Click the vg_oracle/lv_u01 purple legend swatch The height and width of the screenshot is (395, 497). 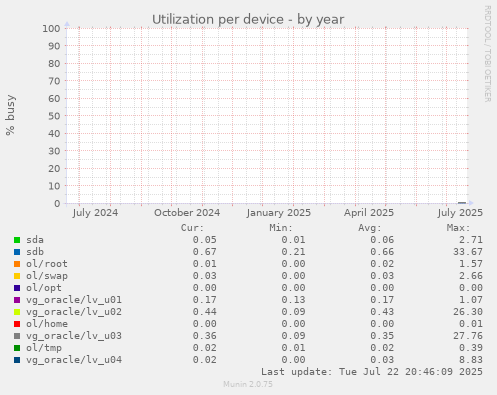coord(17,300)
